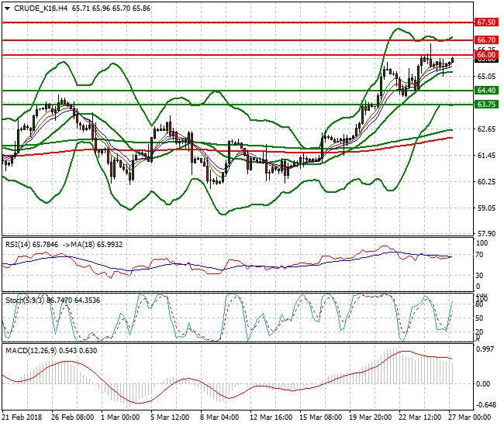Select the 66.00 resistance price label
This screenshot has height=426, width=504.
pos(486,54)
